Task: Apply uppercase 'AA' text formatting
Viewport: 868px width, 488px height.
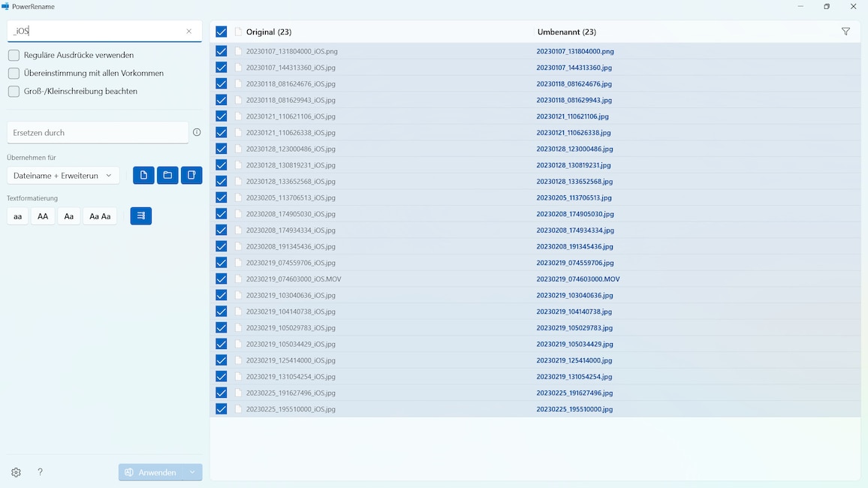Action: pos(43,216)
